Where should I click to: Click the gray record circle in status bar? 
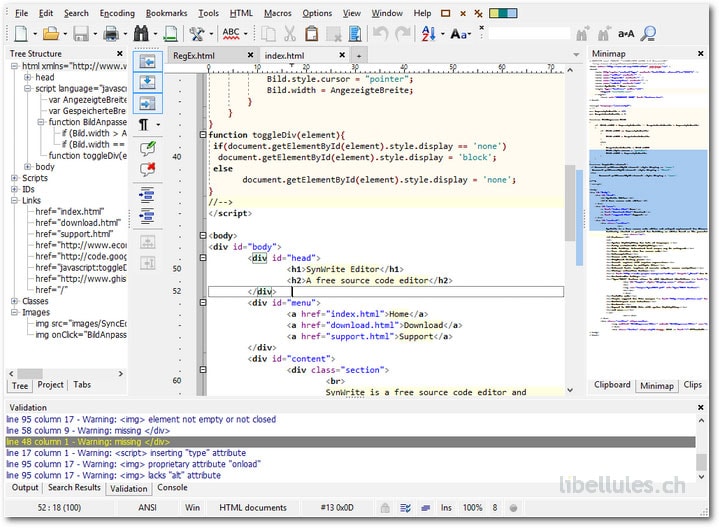point(514,508)
